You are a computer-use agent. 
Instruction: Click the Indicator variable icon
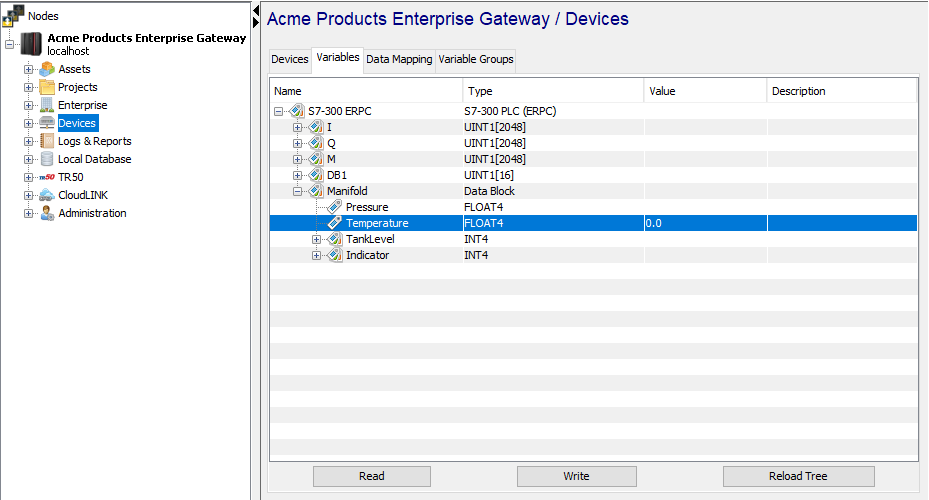pyautogui.click(x=335, y=255)
